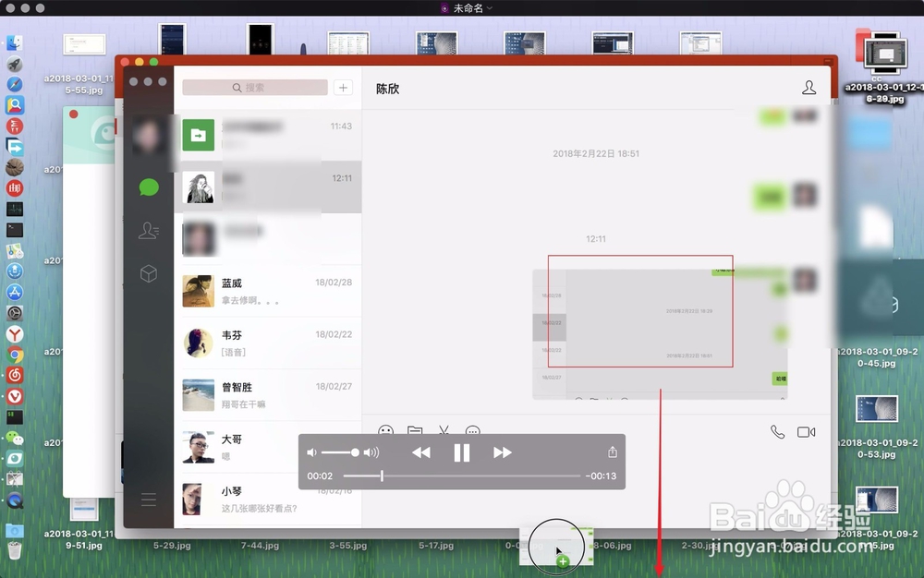Select the desktop file ending 9-51.jpg
Screen dimensions: 924x578
click(x=84, y=524)
